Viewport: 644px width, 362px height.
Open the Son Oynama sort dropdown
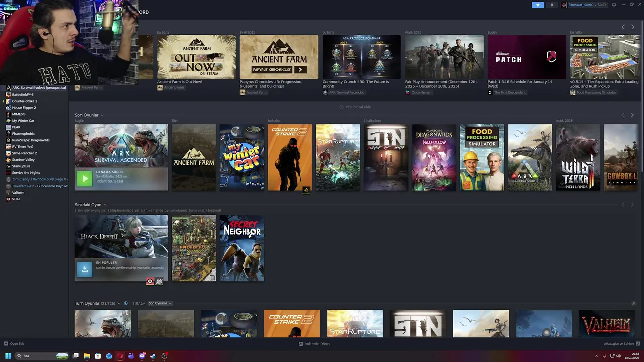click(x=160, y=303)
